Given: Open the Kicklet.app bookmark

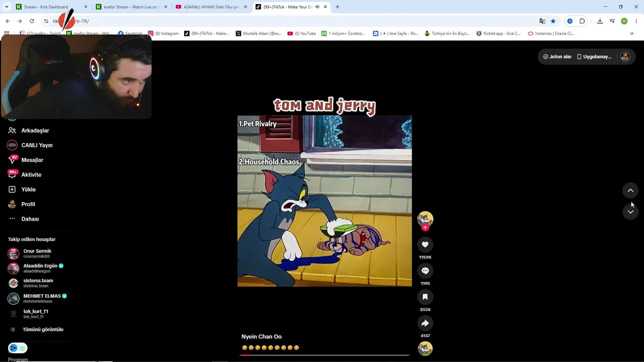Looking at the screenshot, I should click(499, 34).
